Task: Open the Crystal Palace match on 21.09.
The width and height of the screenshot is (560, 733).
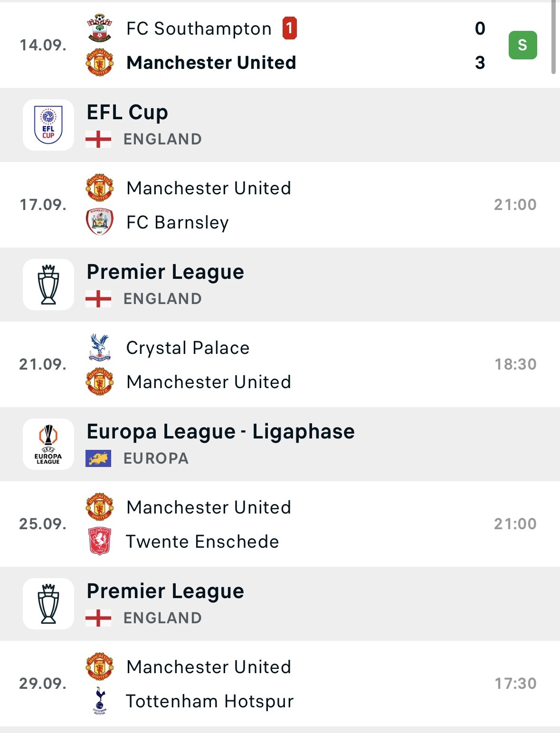Action: tap(280, 364)
